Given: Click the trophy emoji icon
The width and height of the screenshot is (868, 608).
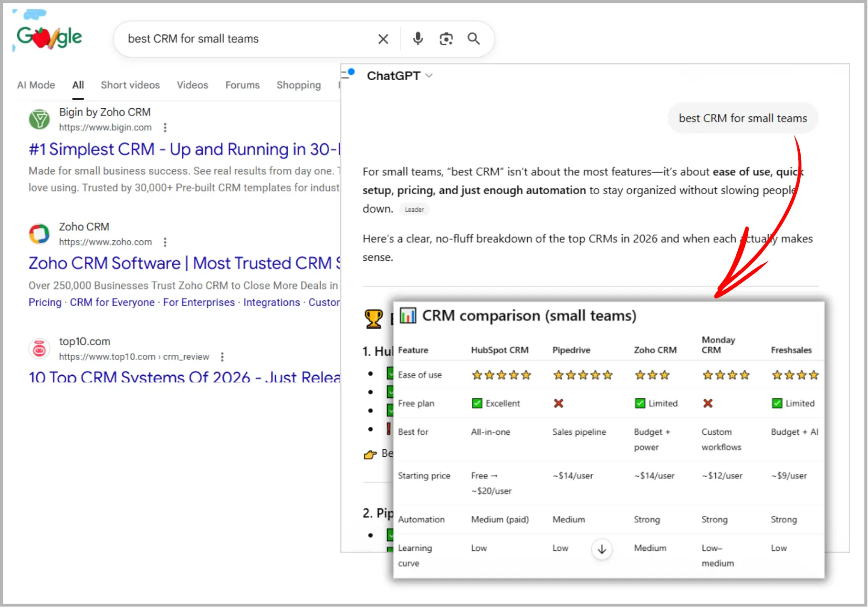Looking at the screenshot, I should click(374, 319).
